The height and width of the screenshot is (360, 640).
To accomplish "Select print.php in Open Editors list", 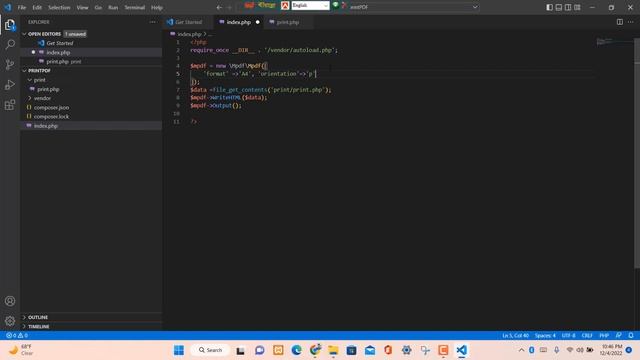I will click(91, 62).
